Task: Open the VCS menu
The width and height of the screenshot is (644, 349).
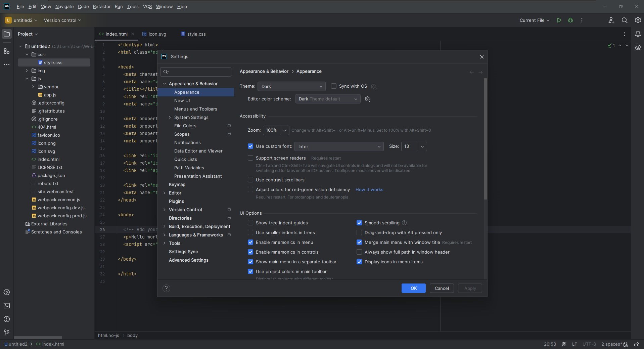Action: click(x=147, y=6)
